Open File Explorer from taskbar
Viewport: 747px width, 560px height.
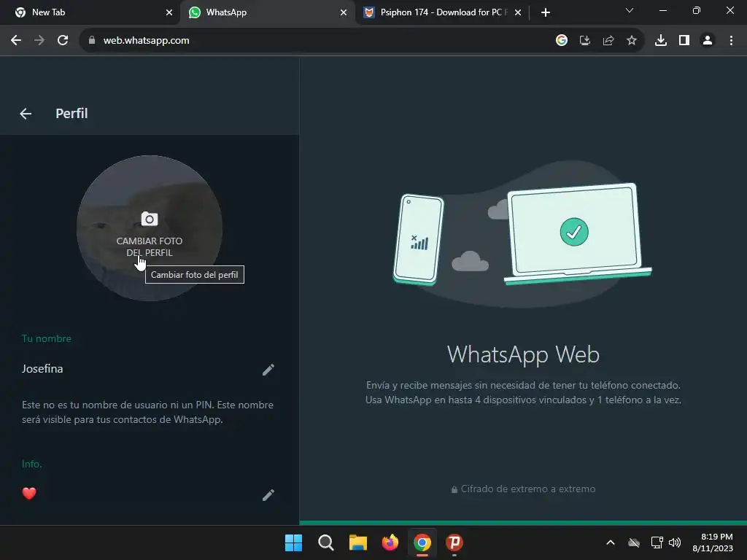(357, 542)
